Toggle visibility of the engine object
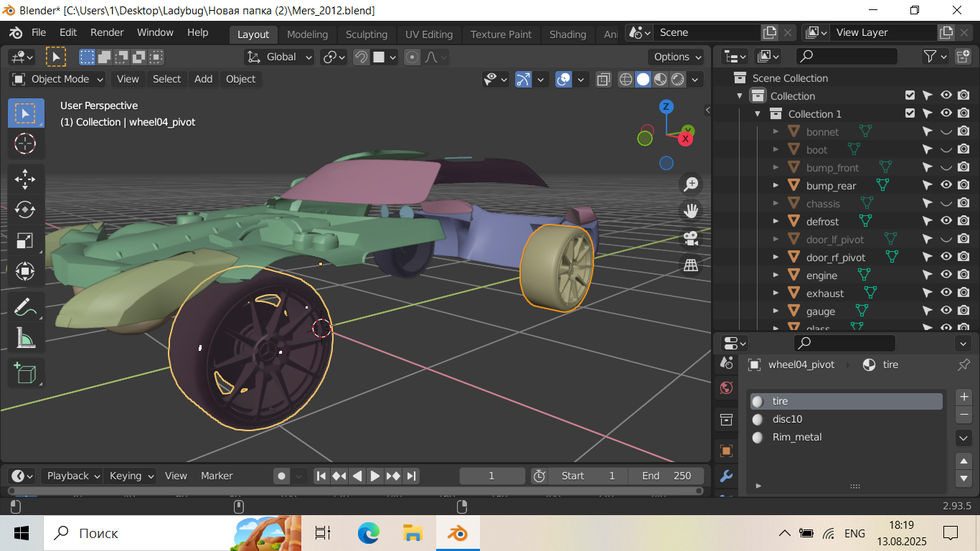This screenshot has height=551, width=980. (946, 275)
